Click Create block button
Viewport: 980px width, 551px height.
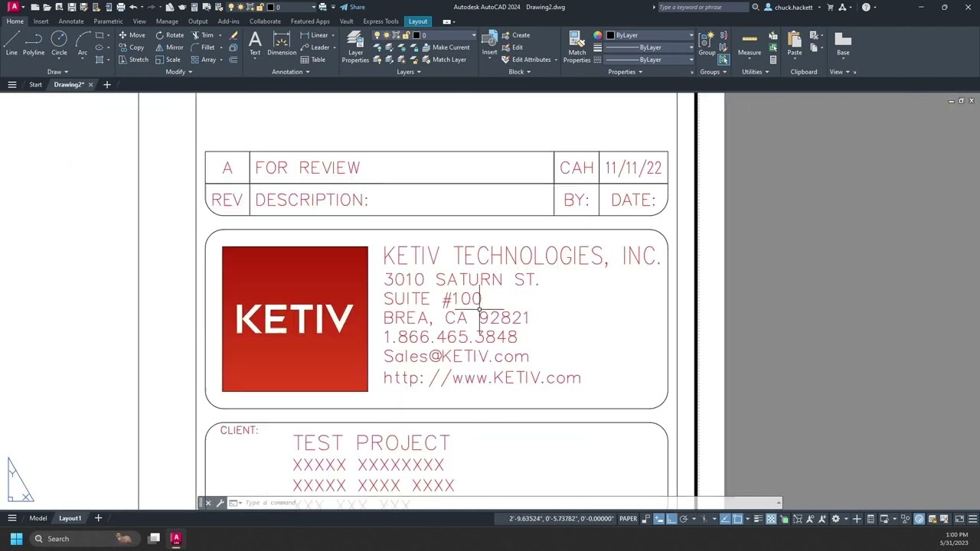pyautogui.click(x=516, y=35)
